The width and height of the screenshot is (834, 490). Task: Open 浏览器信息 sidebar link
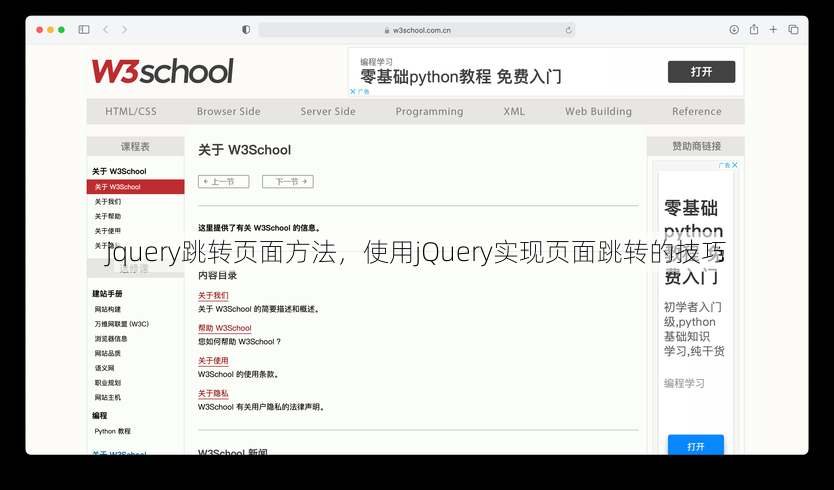coord(111,338)
